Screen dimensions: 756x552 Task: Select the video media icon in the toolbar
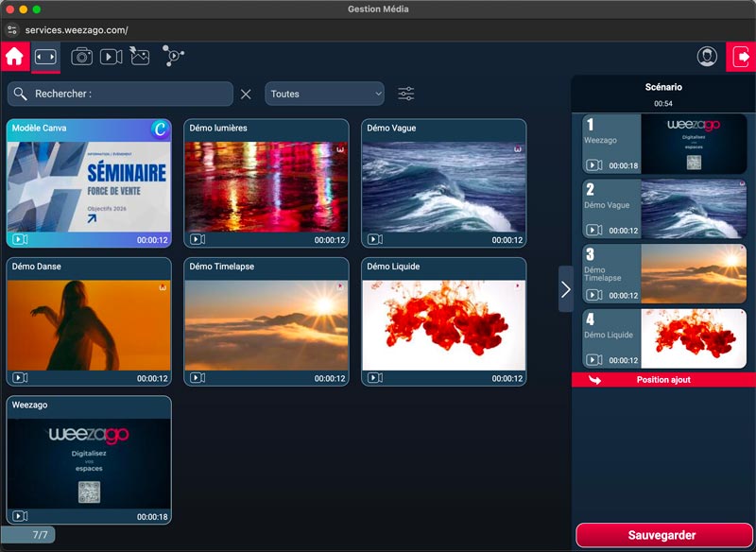(111, 56)
